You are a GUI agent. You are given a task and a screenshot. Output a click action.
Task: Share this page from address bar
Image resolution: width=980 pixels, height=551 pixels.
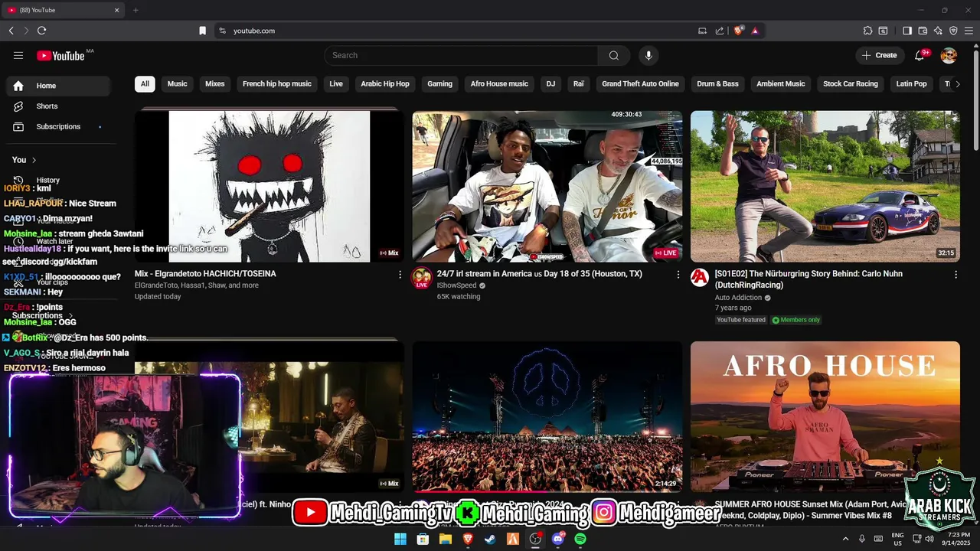[x=720, y=31]
